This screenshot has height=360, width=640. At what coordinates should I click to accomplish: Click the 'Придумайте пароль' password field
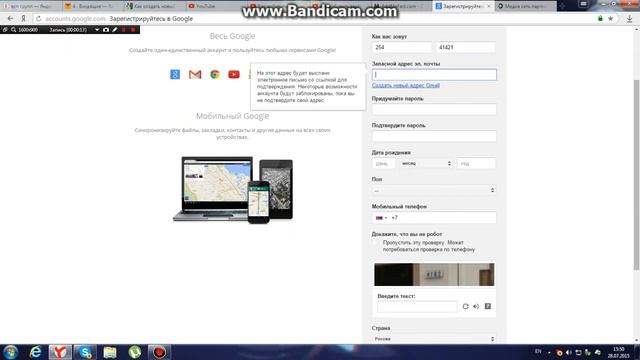(434, 109)
